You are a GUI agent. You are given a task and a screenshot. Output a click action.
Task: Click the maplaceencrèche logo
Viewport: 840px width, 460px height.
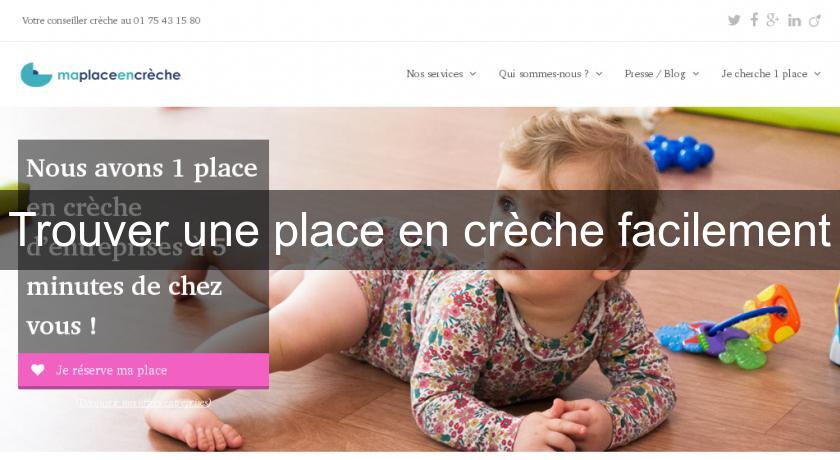pyautogui.click(x=101, y=74)
